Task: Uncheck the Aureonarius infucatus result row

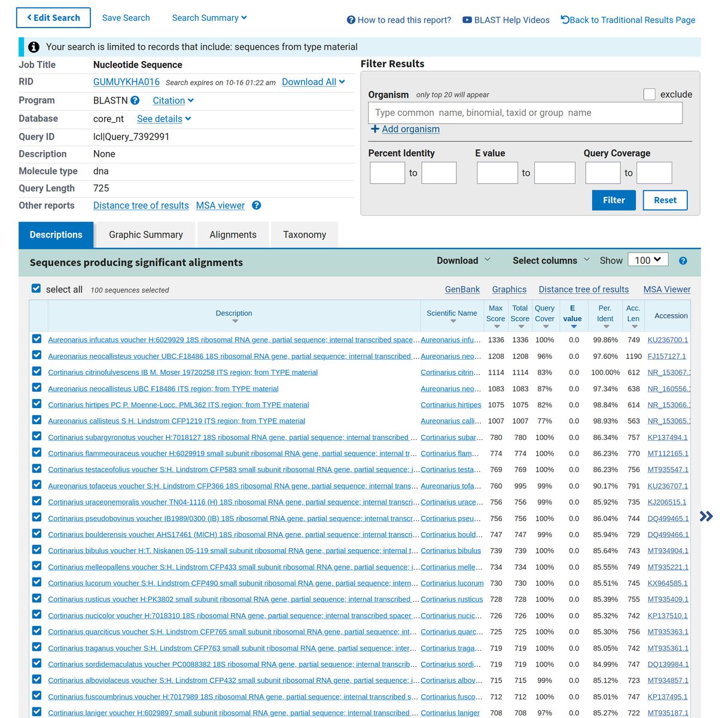Action: coord(37,339)
